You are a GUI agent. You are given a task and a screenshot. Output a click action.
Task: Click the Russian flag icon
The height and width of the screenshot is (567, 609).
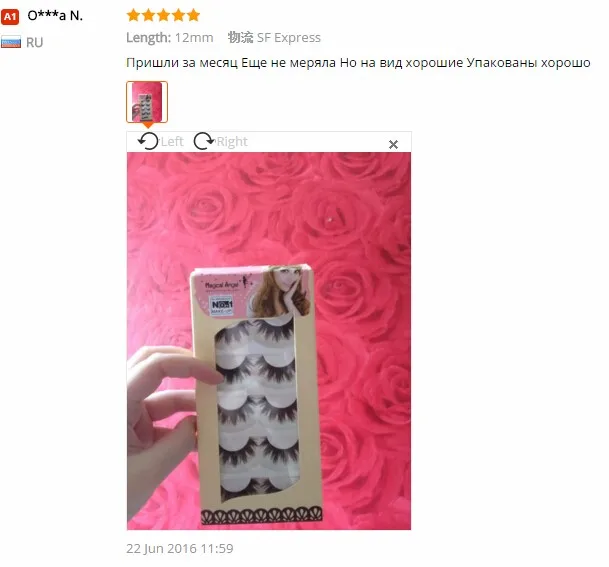11,42
